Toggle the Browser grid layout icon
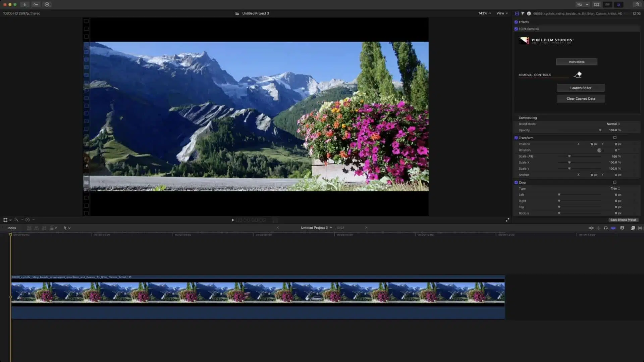 click(x=596, y=4)
